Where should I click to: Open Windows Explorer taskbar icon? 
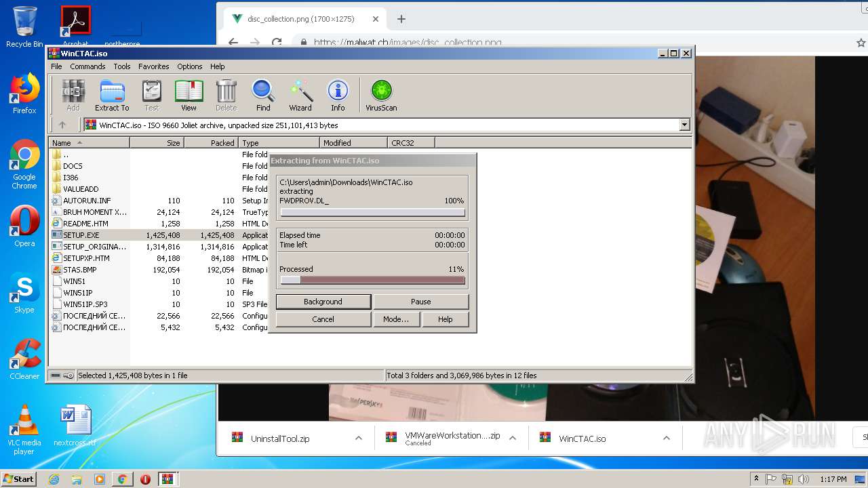coord(77,479)
